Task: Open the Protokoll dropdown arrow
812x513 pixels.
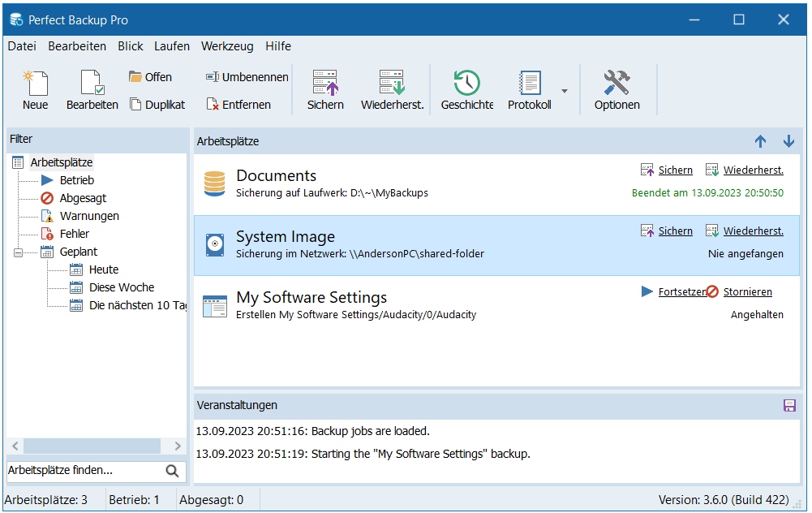Action: (565, 90)
